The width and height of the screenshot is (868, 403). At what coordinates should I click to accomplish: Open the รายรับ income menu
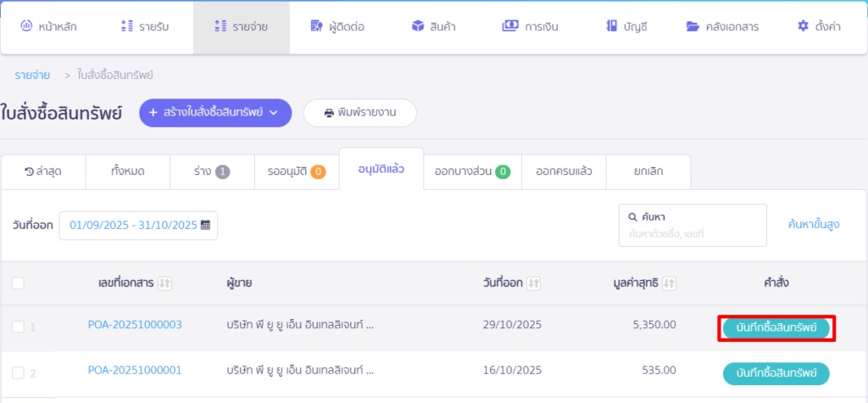[x=144, y=26]
